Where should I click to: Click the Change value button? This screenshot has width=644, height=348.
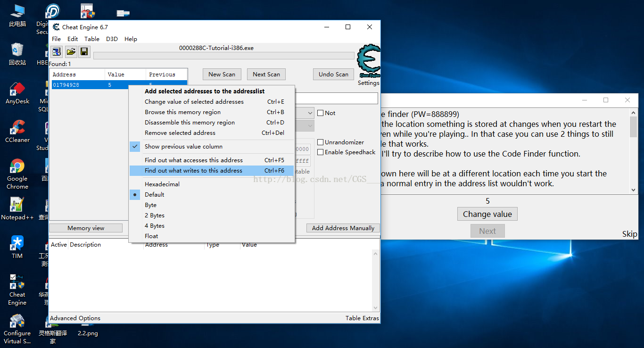487,214
